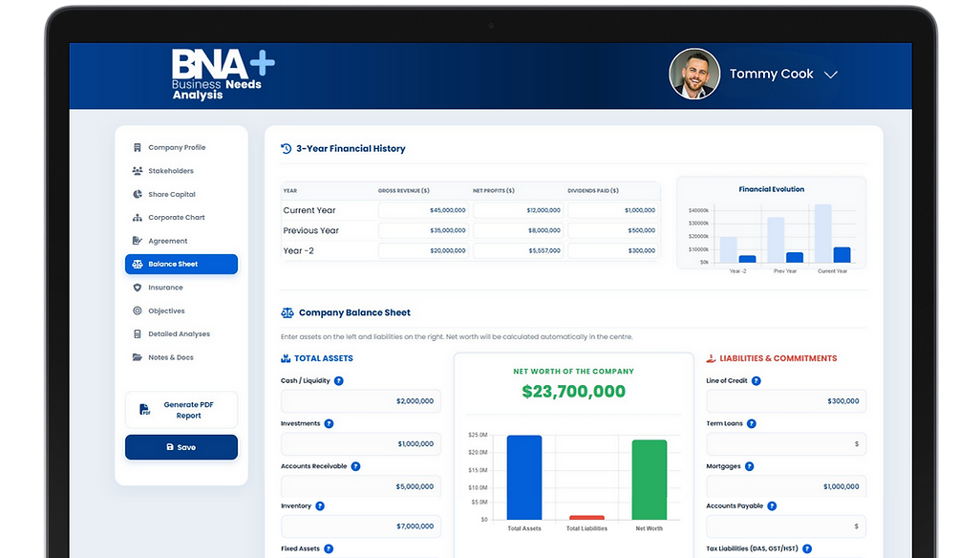
Task: Click the Investments help question icon
Action: 329,423
